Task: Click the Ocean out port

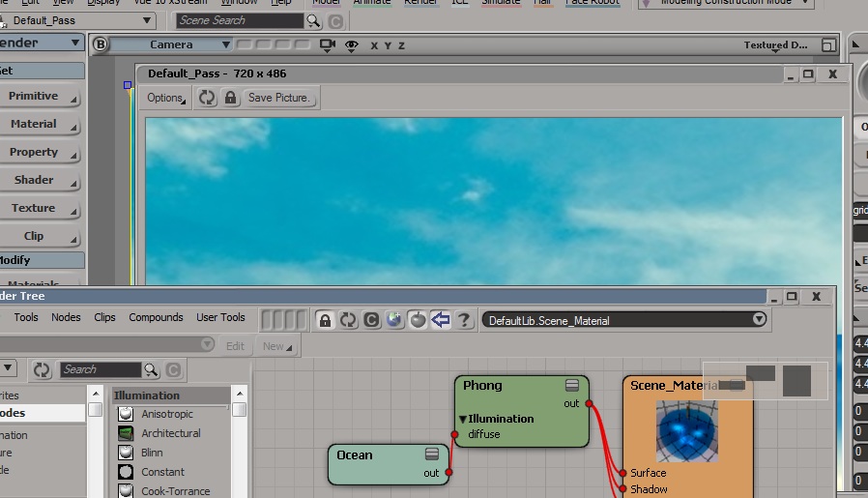Action: tap(448, 473)
